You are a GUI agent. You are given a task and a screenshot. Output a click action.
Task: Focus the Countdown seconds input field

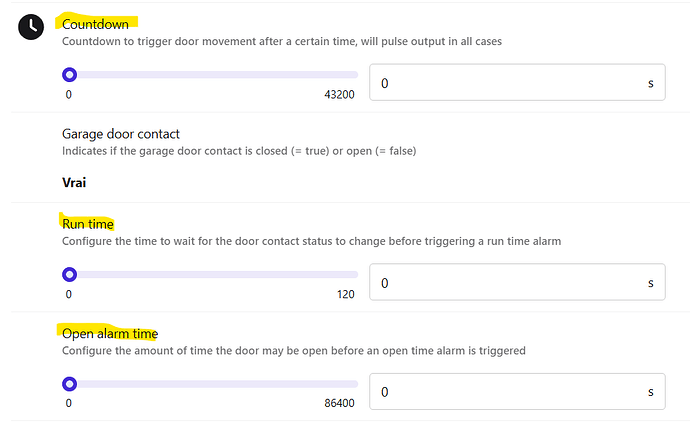(x=505, y=84)
